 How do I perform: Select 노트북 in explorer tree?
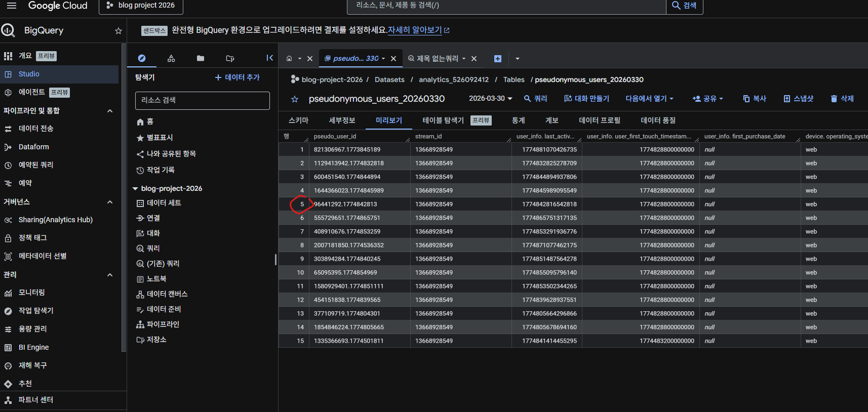(x=156, y=279)
